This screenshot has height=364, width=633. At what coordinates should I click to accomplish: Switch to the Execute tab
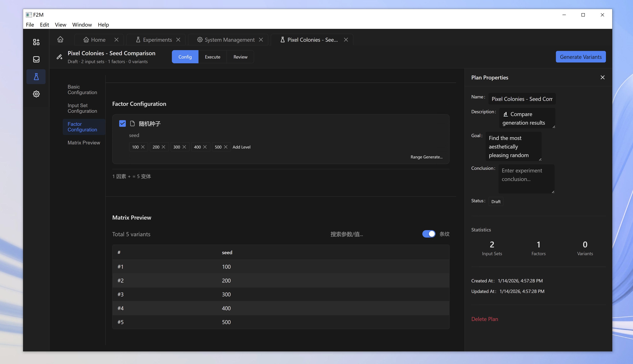(212, 57)
